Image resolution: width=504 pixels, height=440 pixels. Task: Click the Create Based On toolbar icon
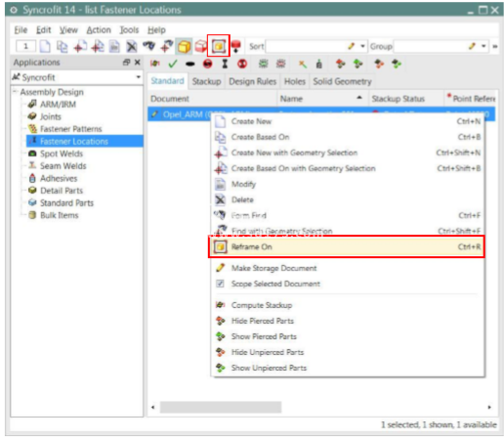click(62, 47)
